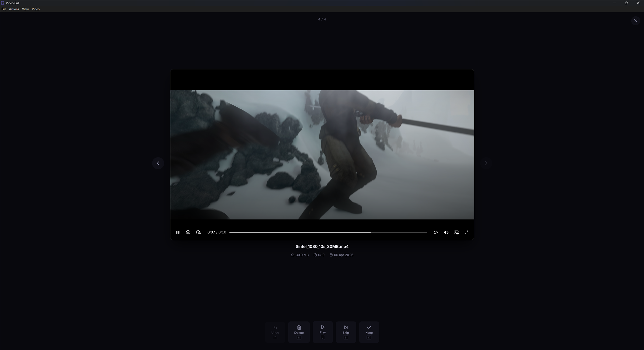Viewport: 644px width, 350px height.
Task: Minimize the Video Cull window
Action: 614,3
